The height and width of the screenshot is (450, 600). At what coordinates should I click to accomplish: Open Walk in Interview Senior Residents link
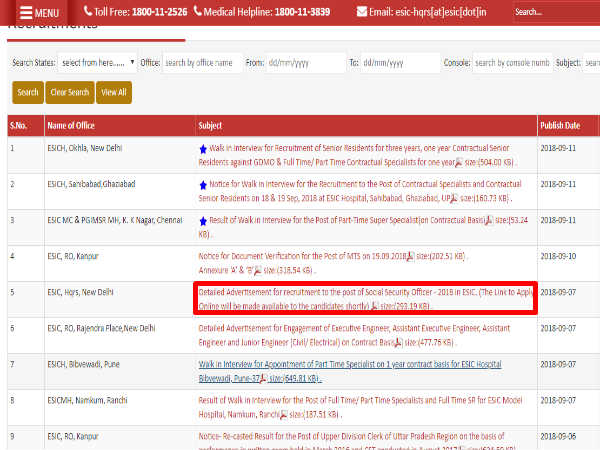tap(354, 155)
